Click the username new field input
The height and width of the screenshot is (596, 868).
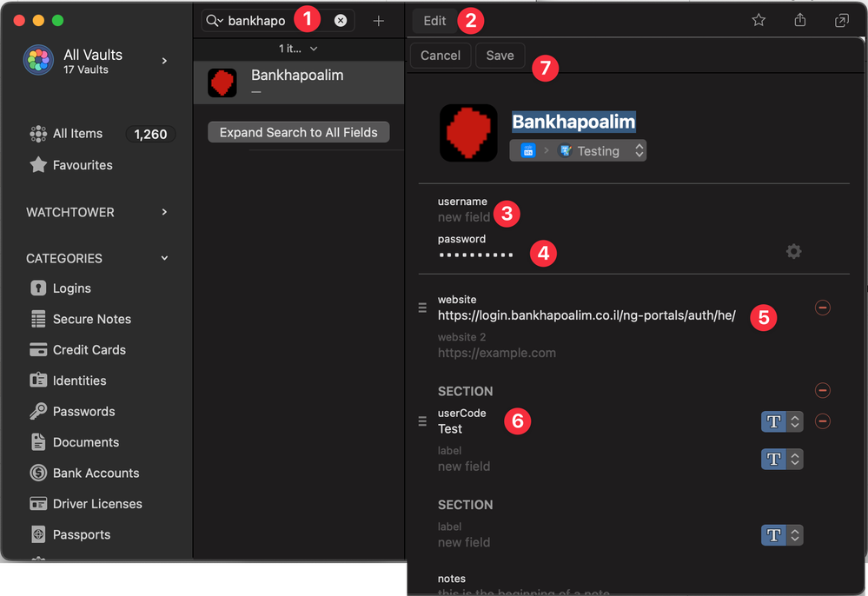(464, 217)
